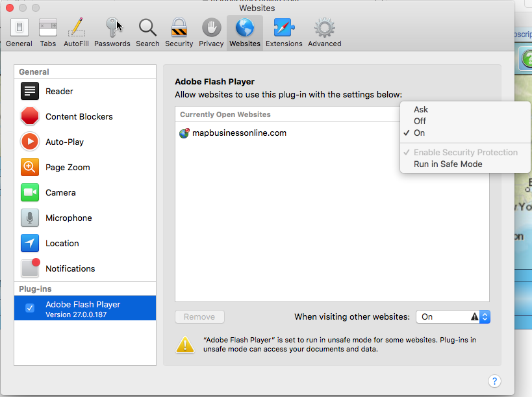Click Enable Security Protection menu entry
Viewport: 532px width, 397px height.
pos(466,152)
